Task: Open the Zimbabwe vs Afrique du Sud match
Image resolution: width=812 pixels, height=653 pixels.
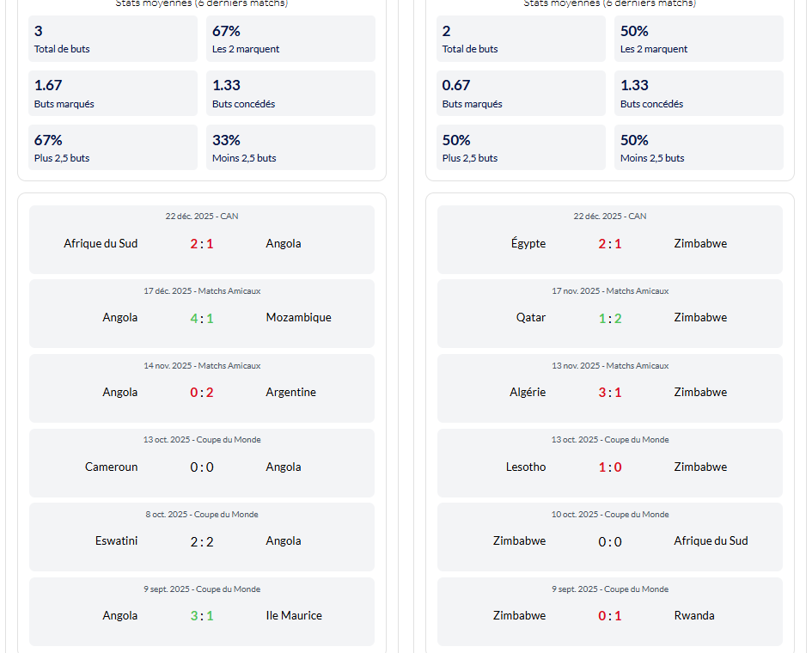Action: pyautogui.click(x=610, y=537)
